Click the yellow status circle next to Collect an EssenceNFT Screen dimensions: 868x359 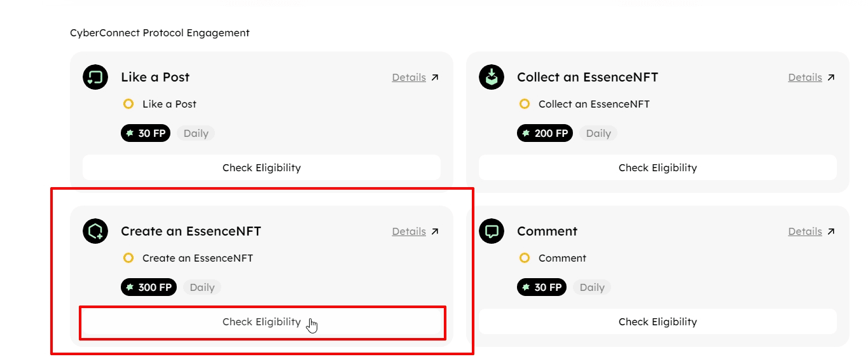point(525,104)
